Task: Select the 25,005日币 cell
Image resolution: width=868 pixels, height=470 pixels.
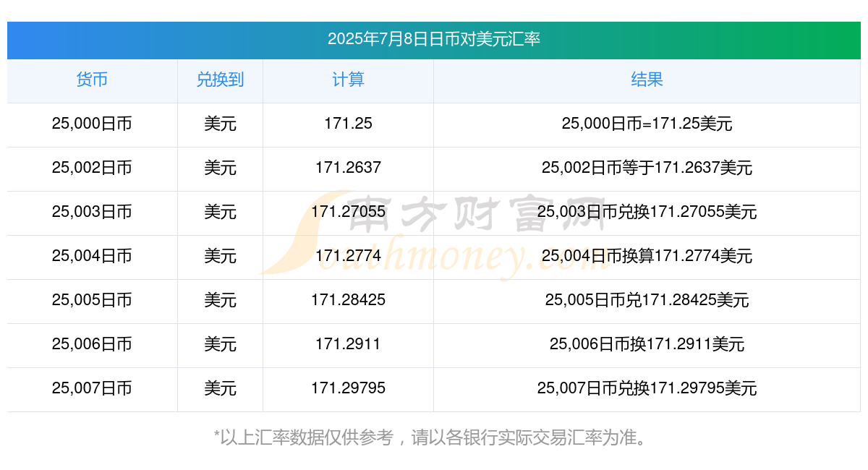Action: click(x=92, y=300)
